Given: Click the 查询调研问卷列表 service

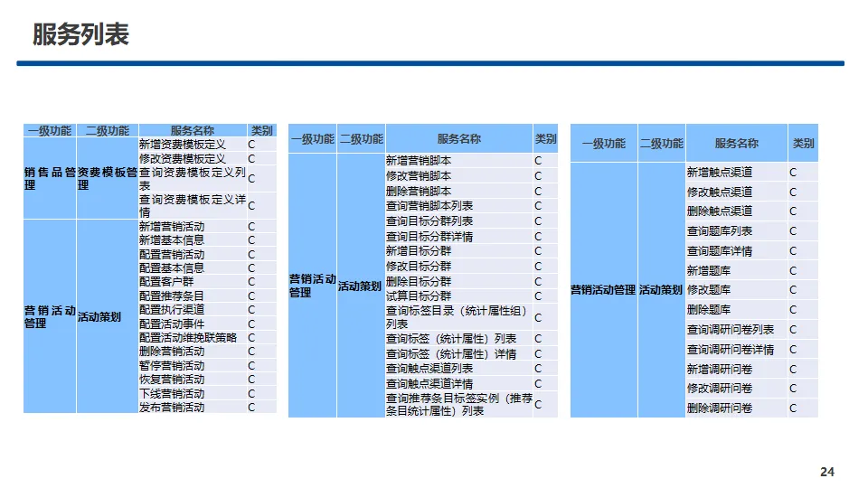Looking at the screenshot, I should [x=736, y=330].
